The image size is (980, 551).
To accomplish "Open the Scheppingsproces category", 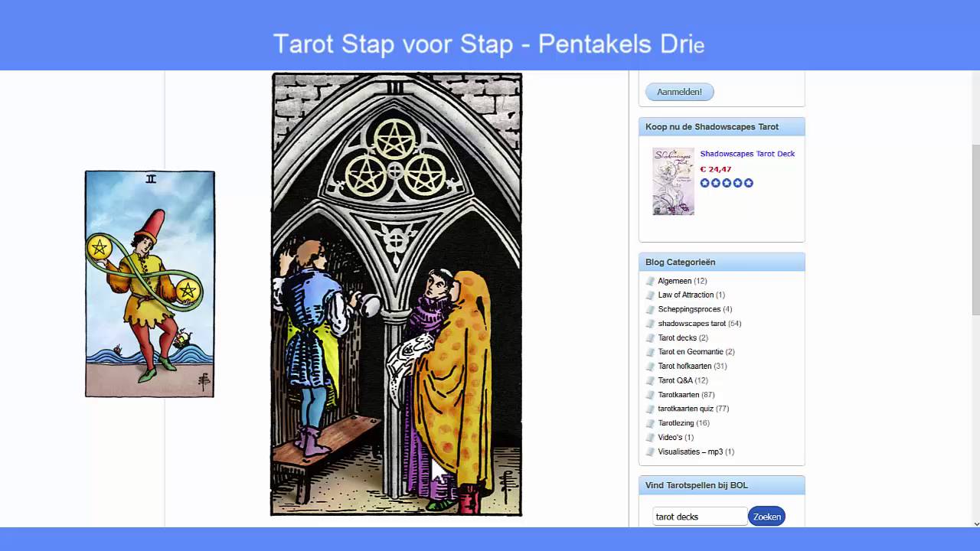I will click(x=689, y=309).
